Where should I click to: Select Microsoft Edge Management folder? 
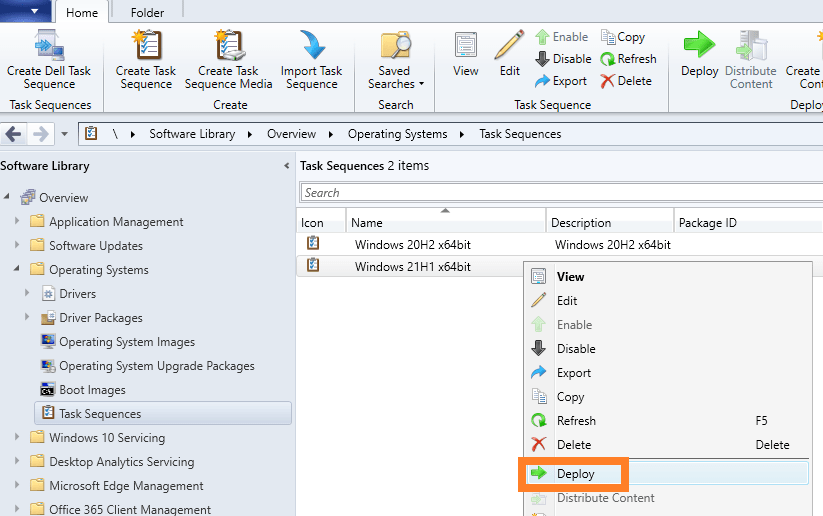(126, 486)
